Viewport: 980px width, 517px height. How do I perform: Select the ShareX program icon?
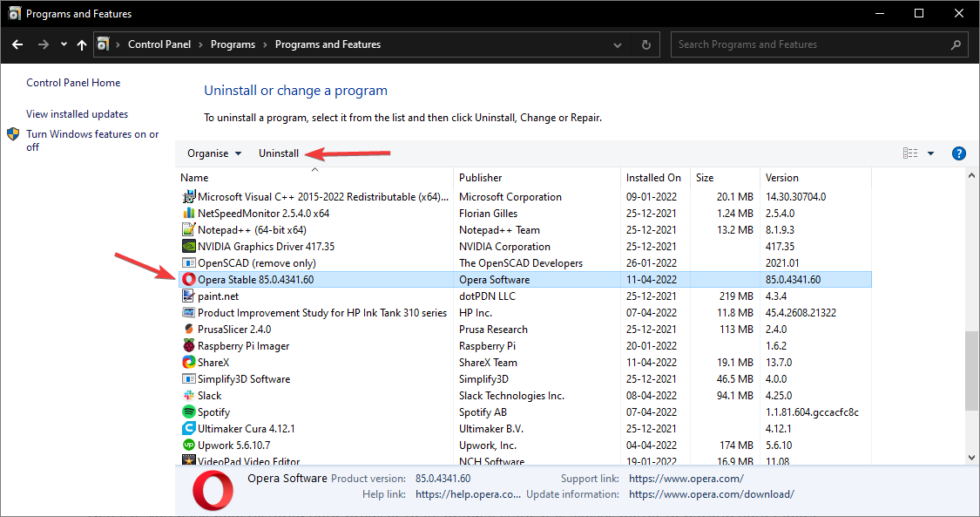click(x=189, y=362)
